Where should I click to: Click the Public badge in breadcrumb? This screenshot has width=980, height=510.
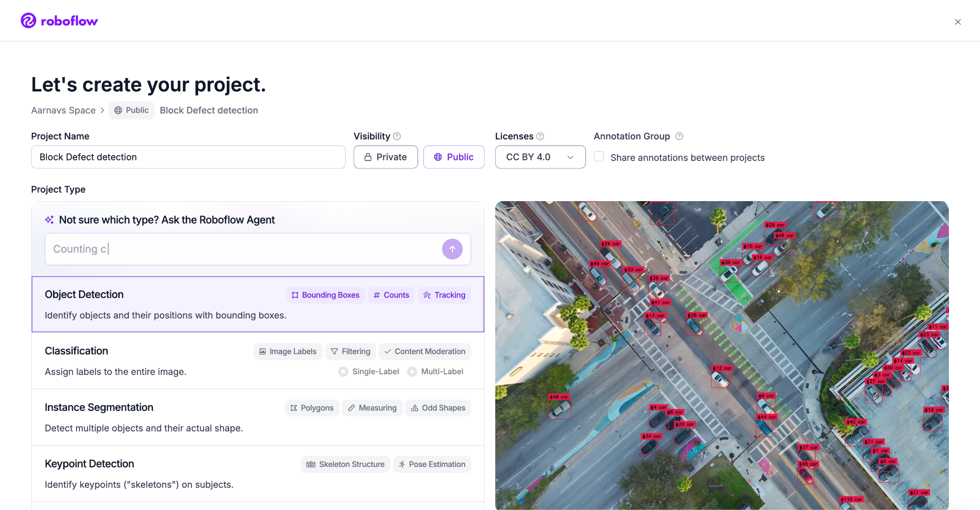(132, 110)
